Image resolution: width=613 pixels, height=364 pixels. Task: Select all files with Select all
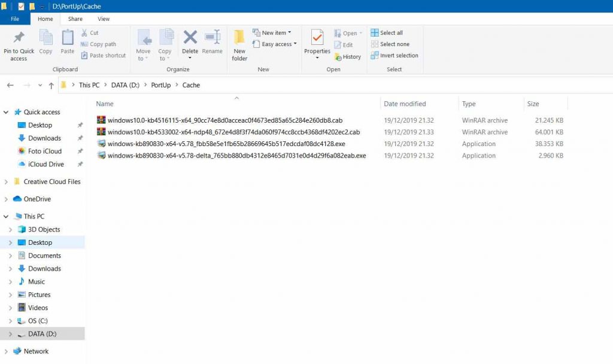point(390,32)
